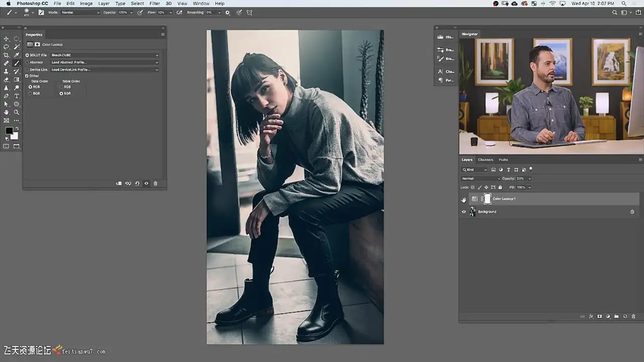The width and height of the screenshot is (644, 362).
Task: Pick the Clone Stamp tool
Action: coord(6,71)
